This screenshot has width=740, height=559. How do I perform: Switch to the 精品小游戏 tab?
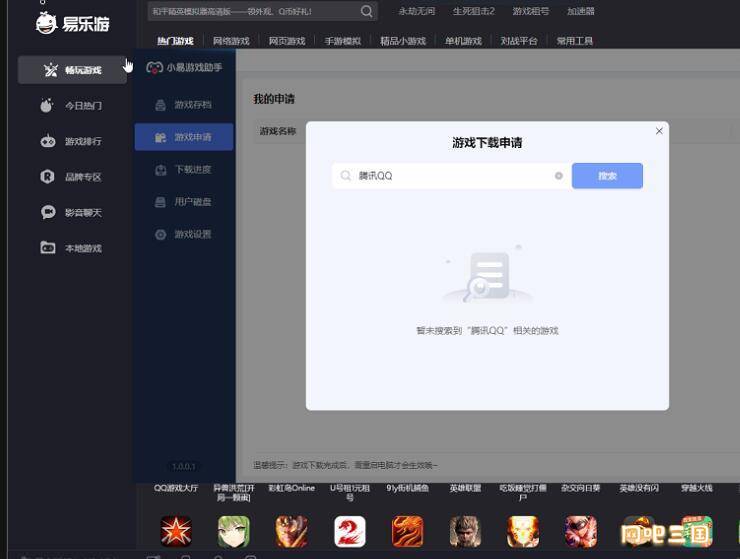coord(403,41)
